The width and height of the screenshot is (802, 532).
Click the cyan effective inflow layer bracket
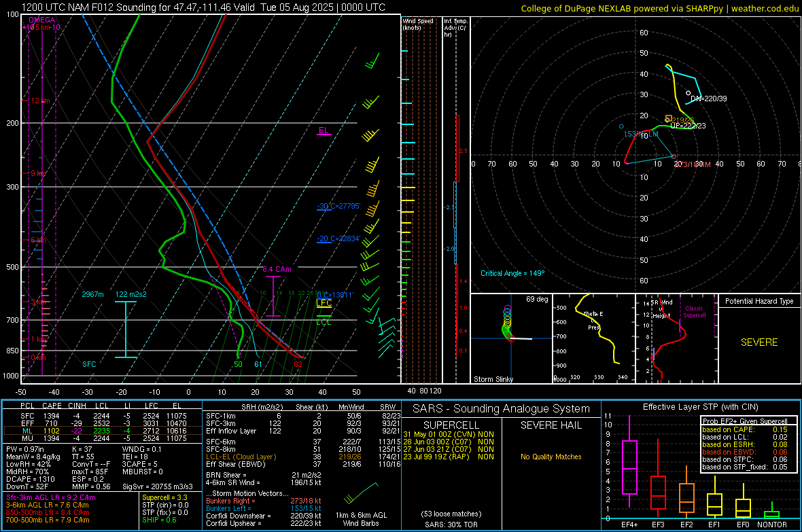tap(125, 330)
